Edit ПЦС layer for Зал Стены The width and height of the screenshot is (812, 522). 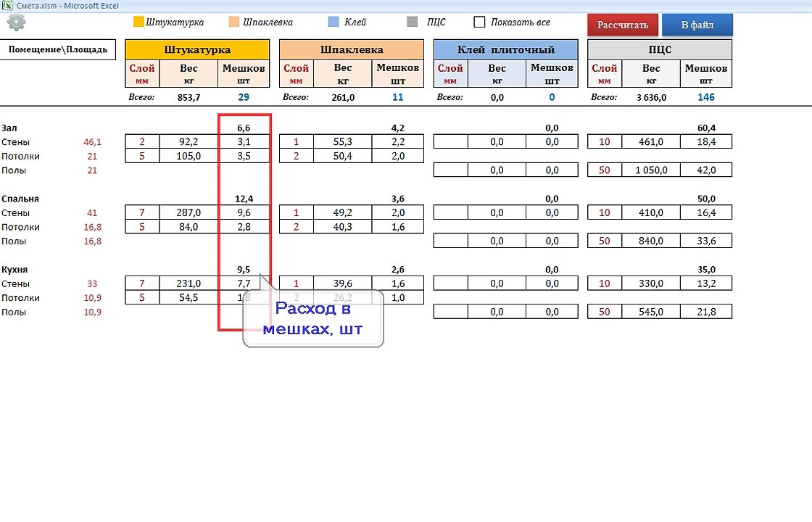pyautogui.click(x=605, y=141)
